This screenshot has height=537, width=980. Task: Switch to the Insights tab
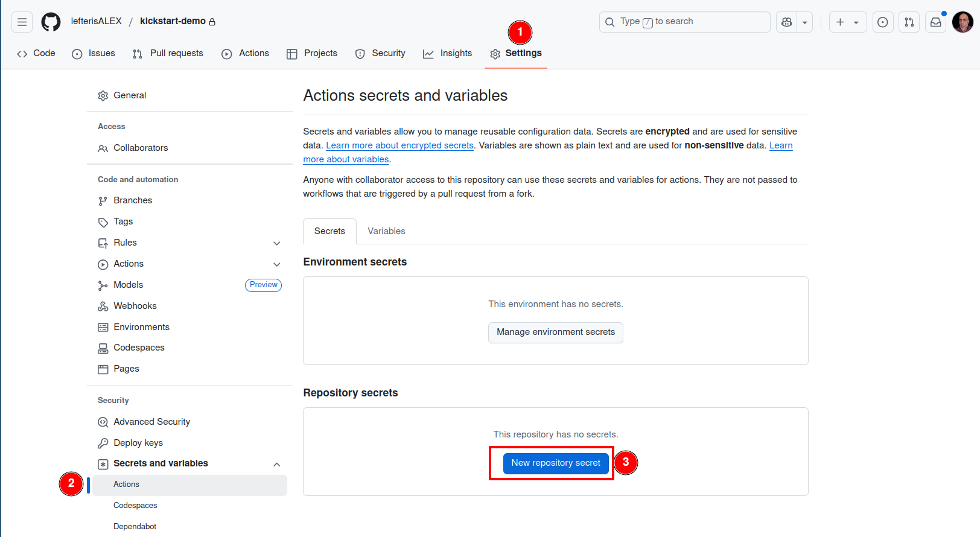447,53
